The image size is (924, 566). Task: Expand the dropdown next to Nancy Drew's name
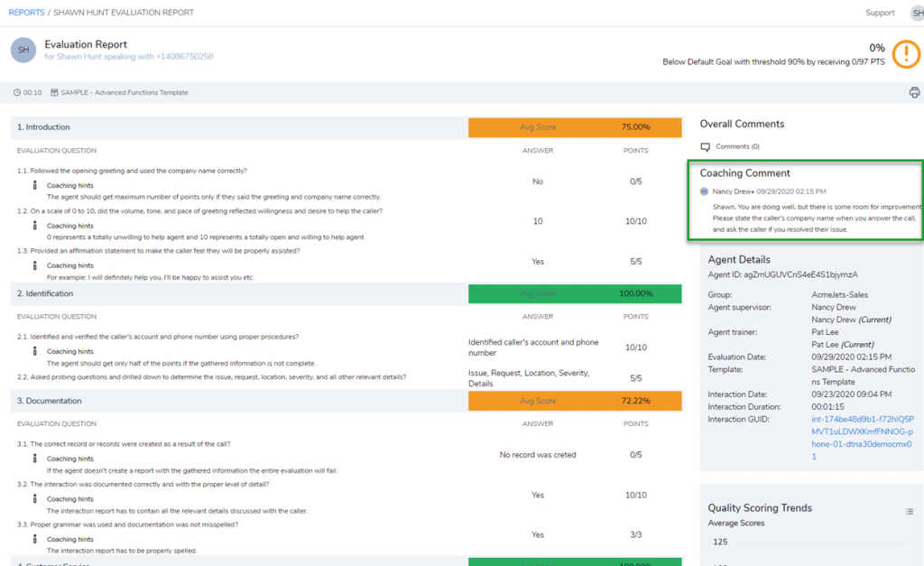click(x=752, y=190)
